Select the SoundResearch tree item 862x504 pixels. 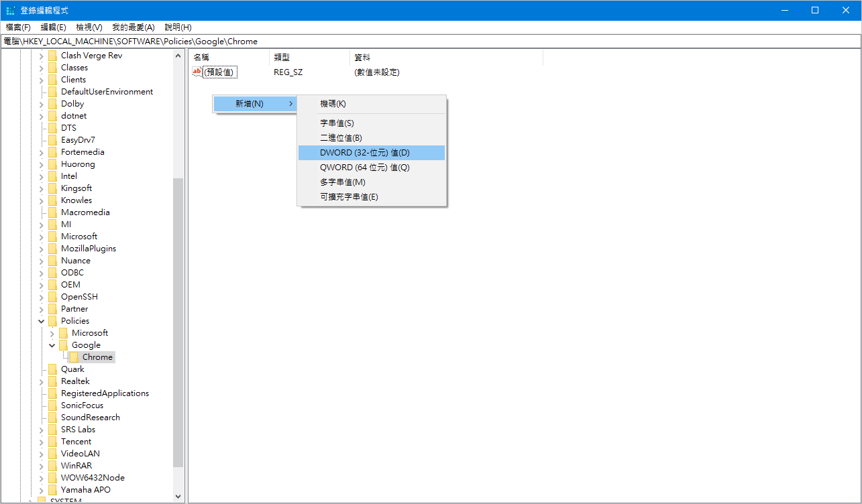91,418
